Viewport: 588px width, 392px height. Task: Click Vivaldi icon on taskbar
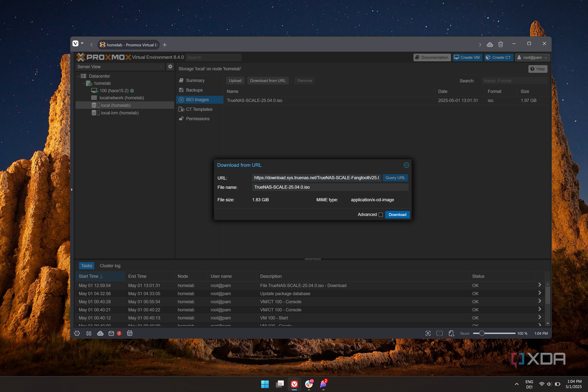click(294, 384)
